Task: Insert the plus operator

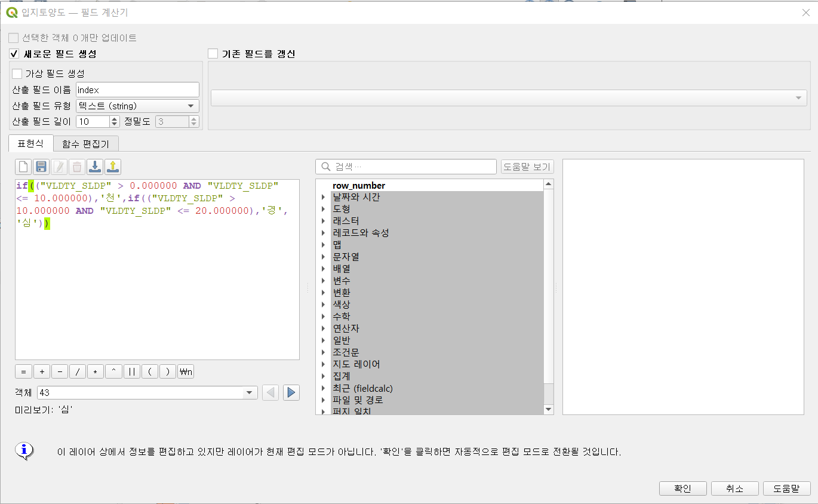Action: (42, 371)
